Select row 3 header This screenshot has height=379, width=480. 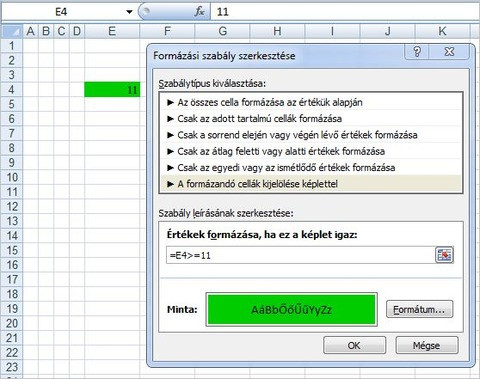click(x=12, y=75)
